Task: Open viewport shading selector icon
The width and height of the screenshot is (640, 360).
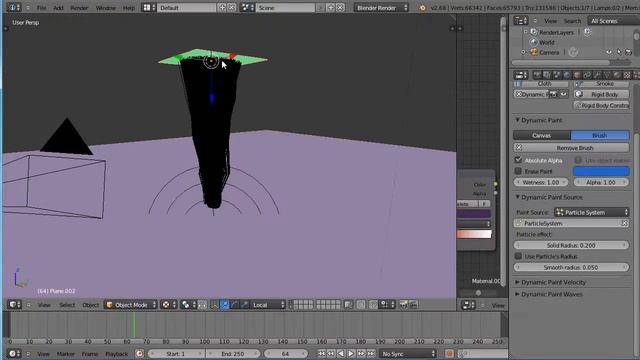Action: pos(168,304)
